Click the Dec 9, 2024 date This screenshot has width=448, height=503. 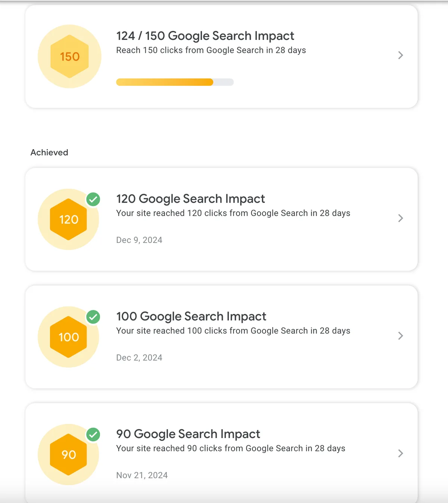coord(139,240)
